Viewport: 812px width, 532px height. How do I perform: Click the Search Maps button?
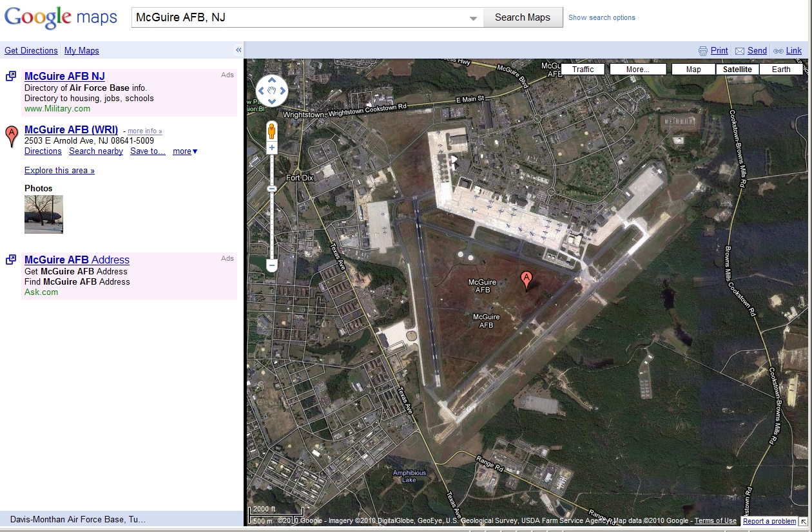[523, 17]
